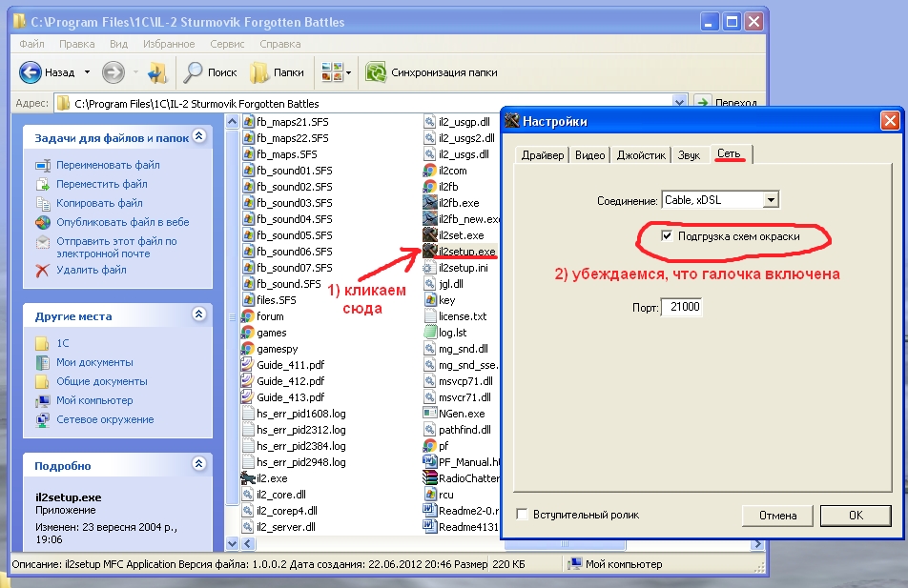
Task: Open the Справка menu
Action: click(280, 44)
